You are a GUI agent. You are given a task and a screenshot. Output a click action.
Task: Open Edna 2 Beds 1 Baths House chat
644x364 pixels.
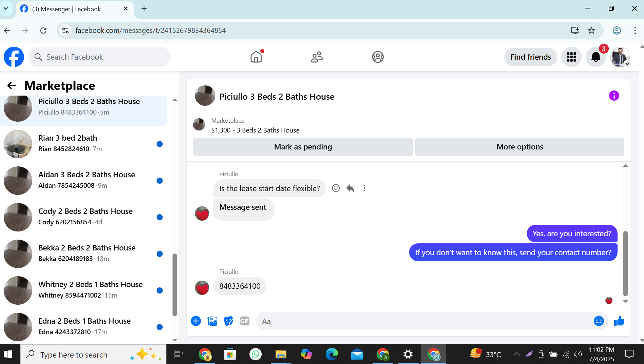pos(83,327)
